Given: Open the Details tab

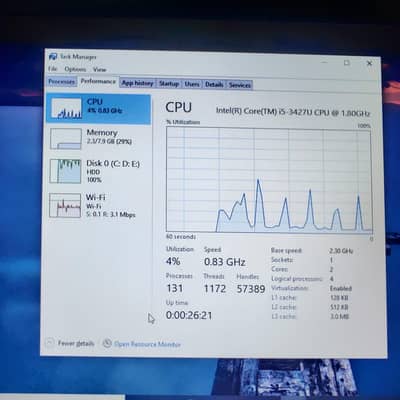Looking at the screenshot, I should pos(214,84).
